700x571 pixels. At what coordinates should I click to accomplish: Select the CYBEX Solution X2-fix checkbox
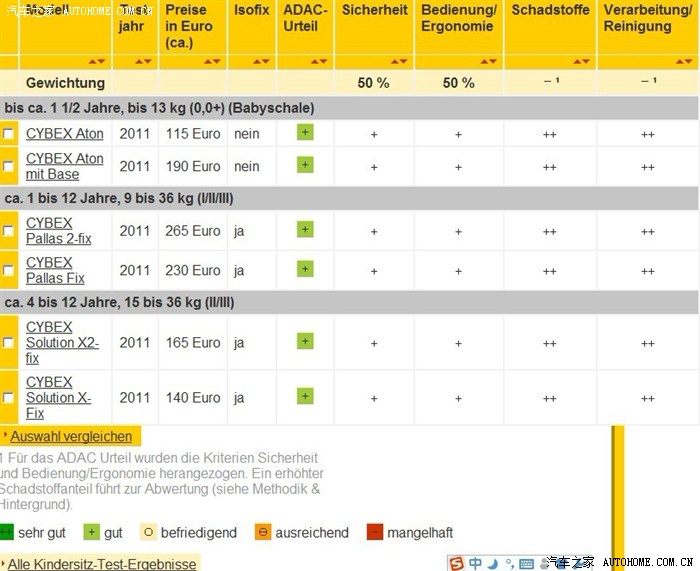click(x=8, y=342)
